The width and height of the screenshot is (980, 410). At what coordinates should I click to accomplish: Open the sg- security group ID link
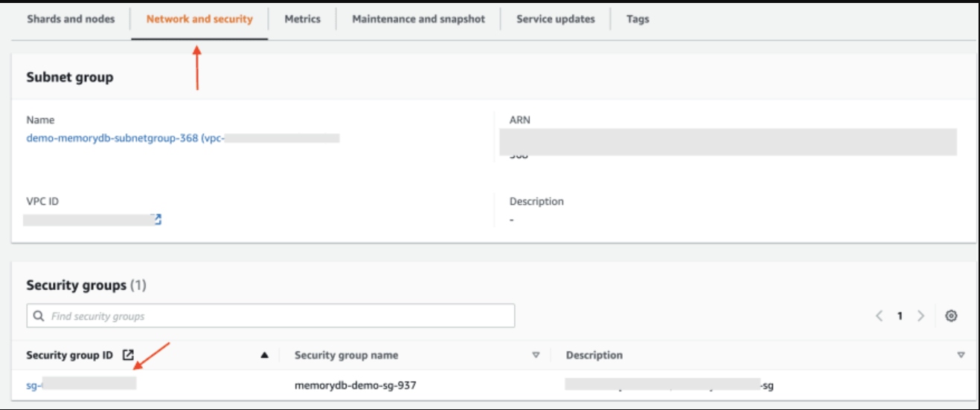pyautogui.click(x=33, y=385)
